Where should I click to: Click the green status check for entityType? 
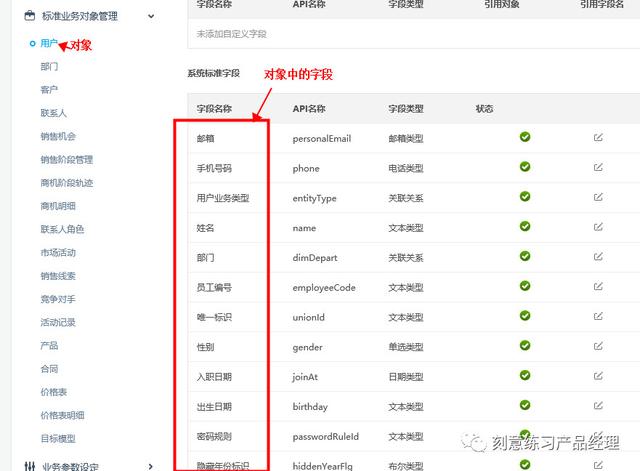pos(525,196)
